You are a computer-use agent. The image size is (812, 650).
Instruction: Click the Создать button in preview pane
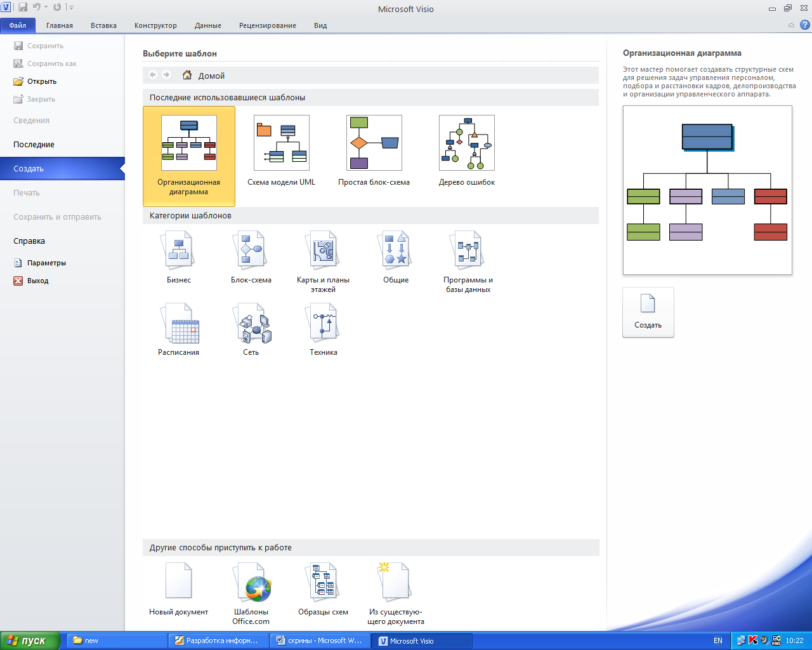point(648,312)
